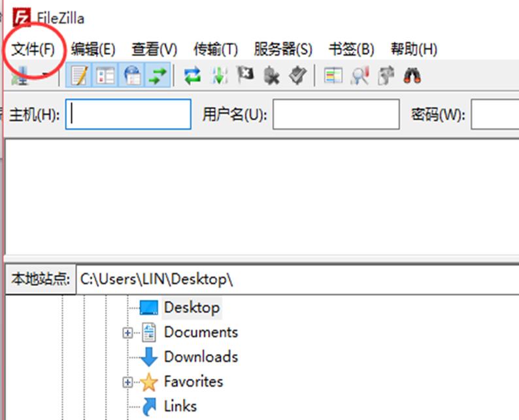This screenshot has height=420, width=519.
Task: Click the cancel current operation flag icon
Action: point(245,74)
